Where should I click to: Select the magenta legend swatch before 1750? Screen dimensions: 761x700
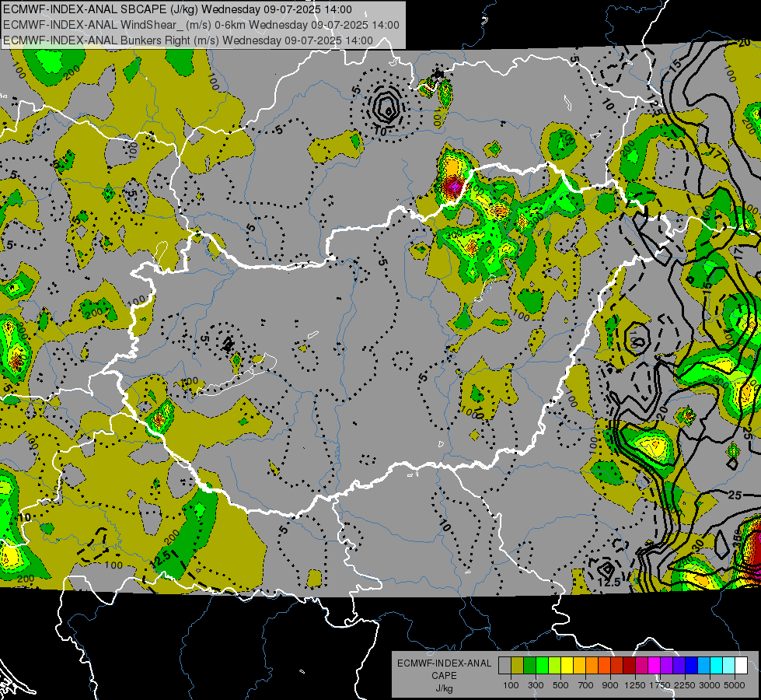tap(655, 666)
